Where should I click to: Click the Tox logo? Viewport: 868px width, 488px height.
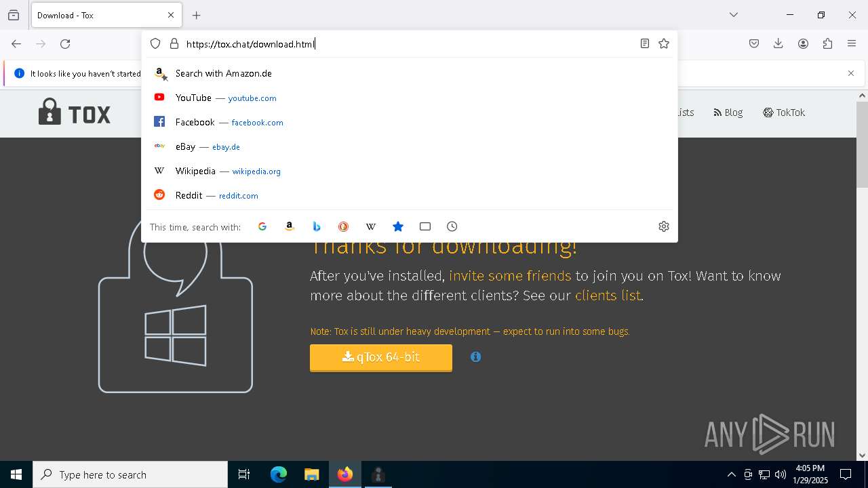(75, 113)
